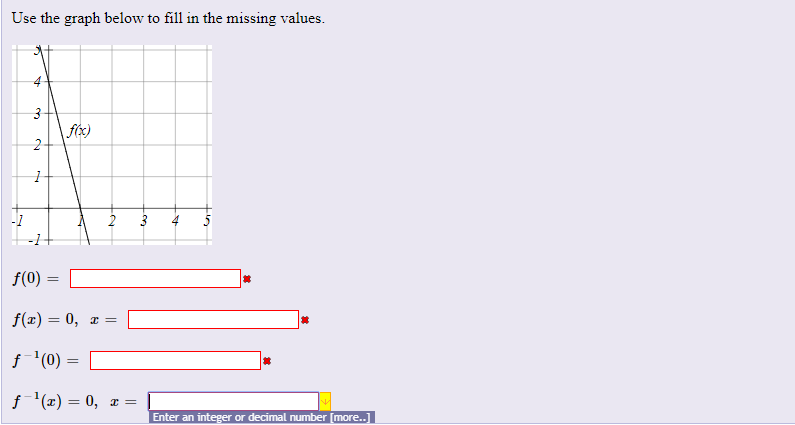Click the x-axis label 5 on graph

pyautogui.click(x=207, y=221)
